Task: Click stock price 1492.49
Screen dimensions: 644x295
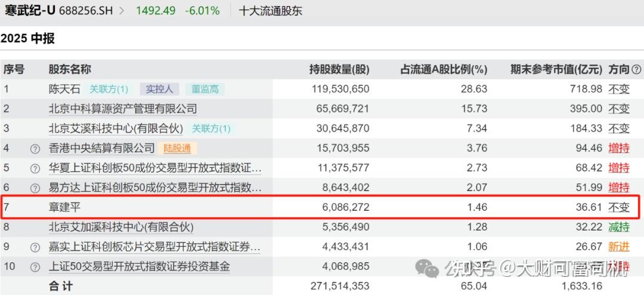Action: (x=155, y=11)
